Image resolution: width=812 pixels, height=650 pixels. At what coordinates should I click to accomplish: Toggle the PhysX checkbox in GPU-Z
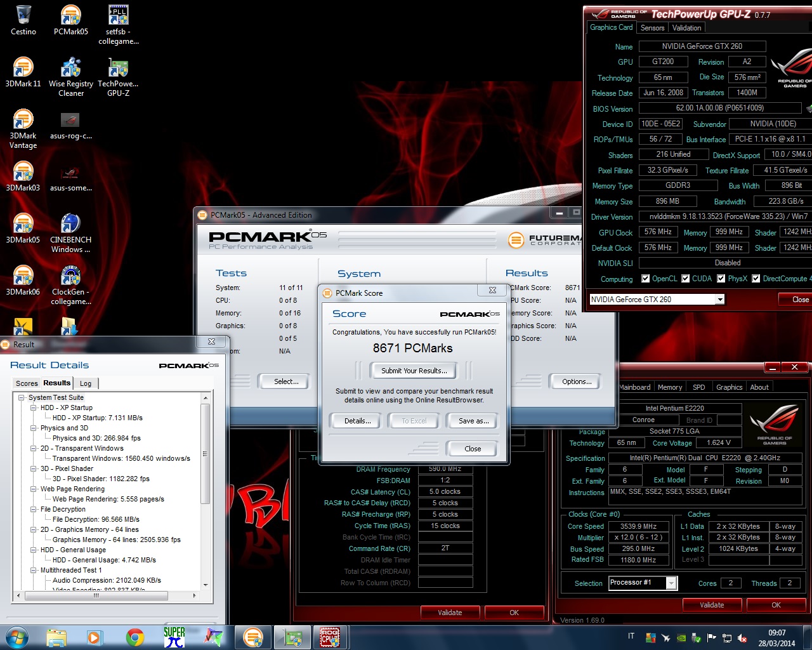[x=721, y=279]
